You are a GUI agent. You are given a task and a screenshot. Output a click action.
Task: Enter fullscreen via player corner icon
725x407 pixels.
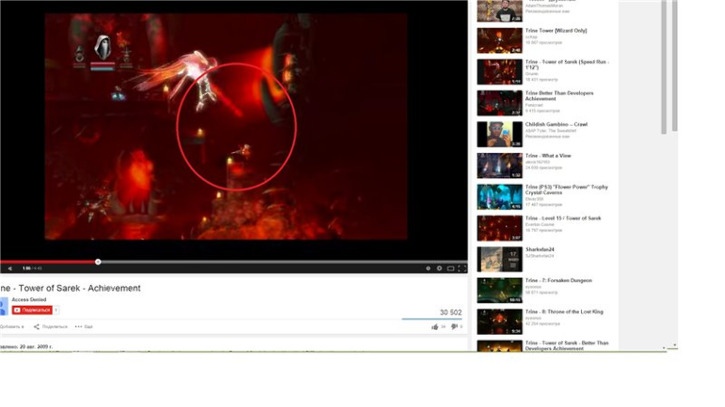click(461, 268)
